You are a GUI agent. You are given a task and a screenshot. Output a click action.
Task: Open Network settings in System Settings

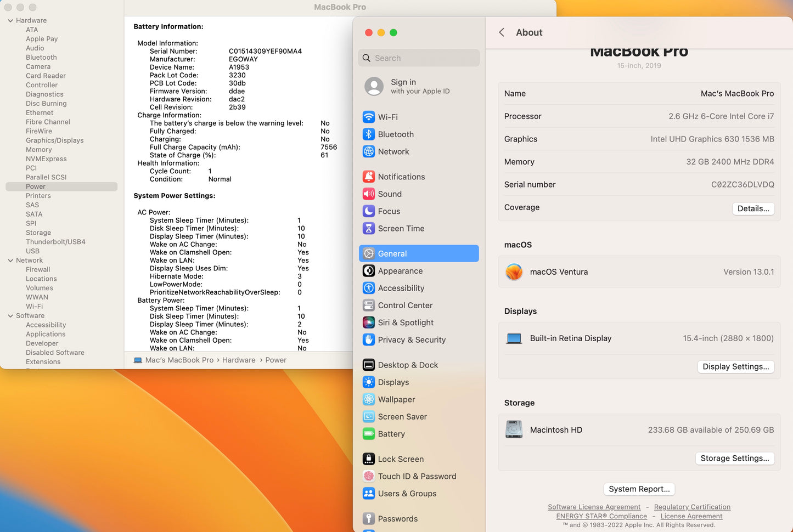[393, 151]
